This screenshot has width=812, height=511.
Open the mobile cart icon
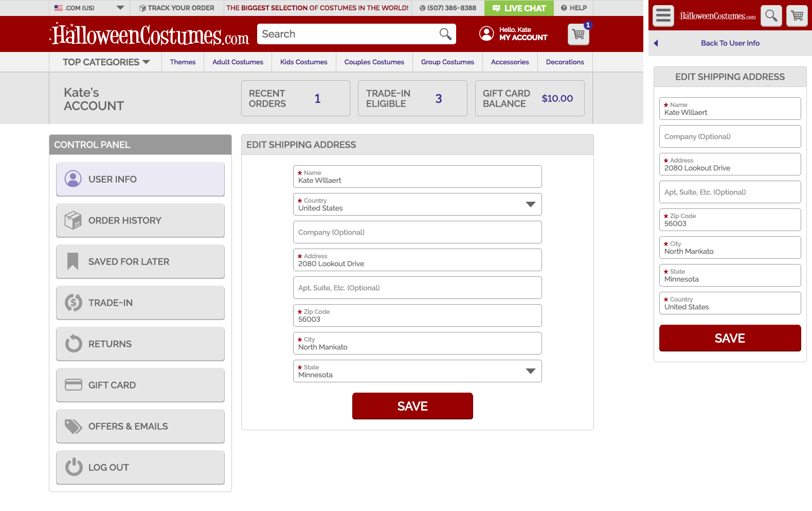[x=797, y=16]
